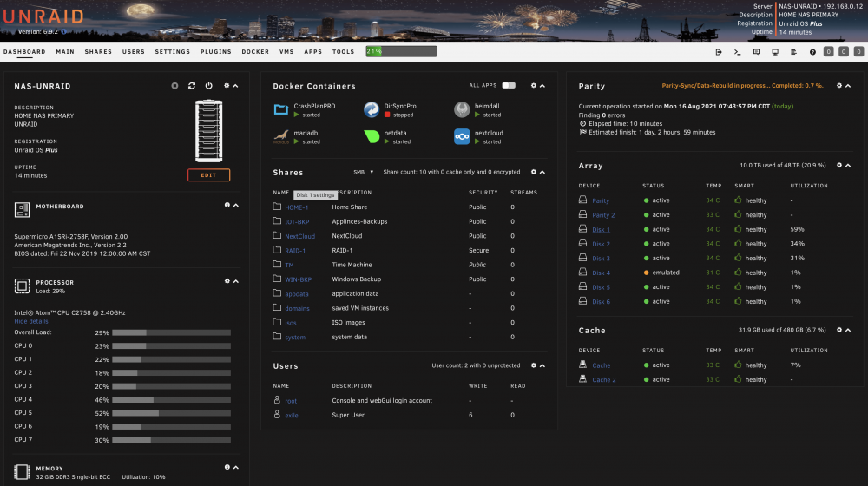Reboot the server via the restart icon

coord(192,86)
